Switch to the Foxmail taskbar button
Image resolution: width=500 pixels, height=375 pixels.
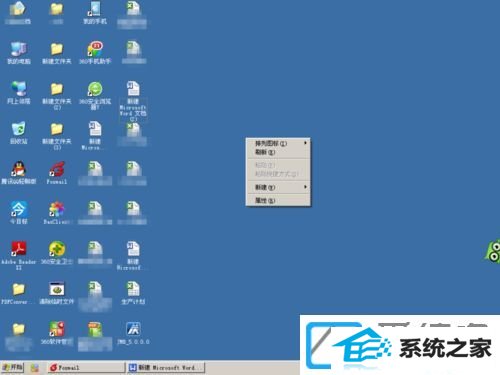click(x=86, y=367)
